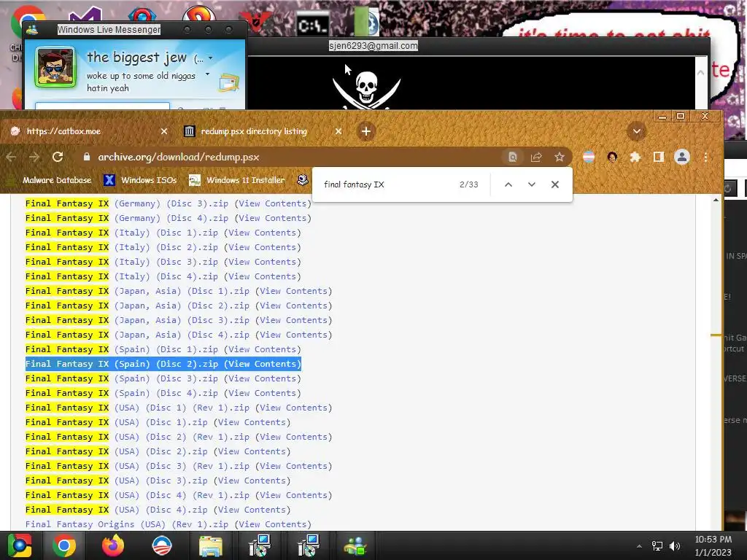Screen dimensions: 747x560
Task: Open Windows Live Messenger taskbar icon
Action: [x=355, y=545]
